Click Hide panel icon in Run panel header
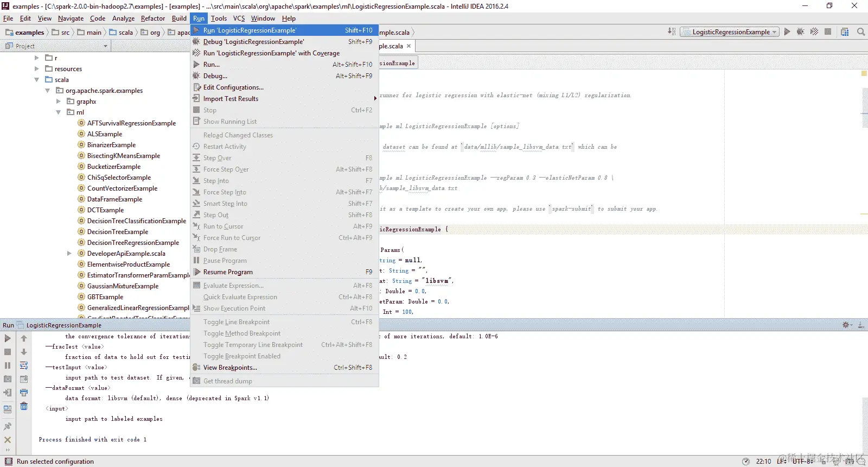The image size is (868, 467). [x=861, y=325]
